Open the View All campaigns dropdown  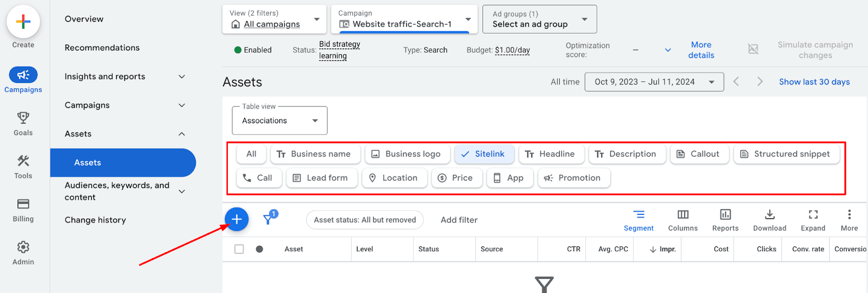[275, 19]
